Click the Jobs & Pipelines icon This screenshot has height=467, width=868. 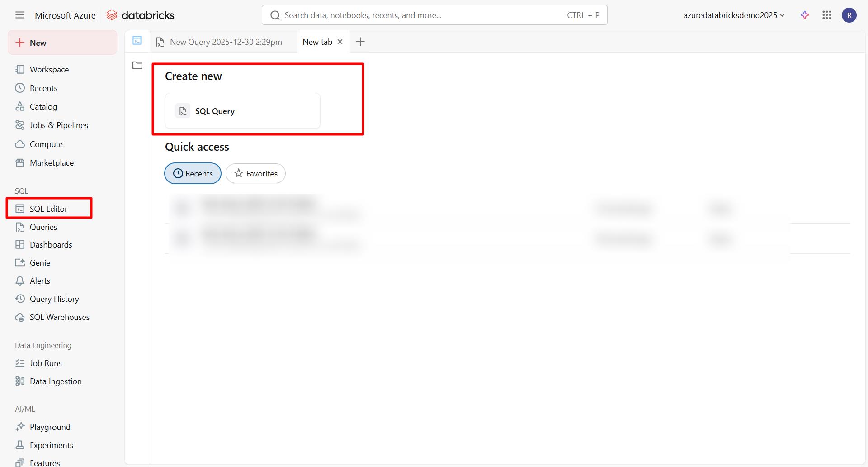[20, 125]
